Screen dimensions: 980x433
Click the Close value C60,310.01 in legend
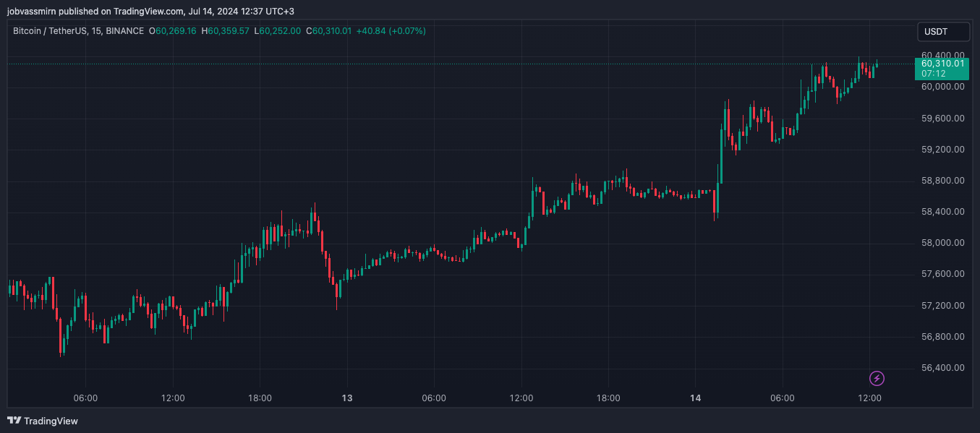point(329,31)
